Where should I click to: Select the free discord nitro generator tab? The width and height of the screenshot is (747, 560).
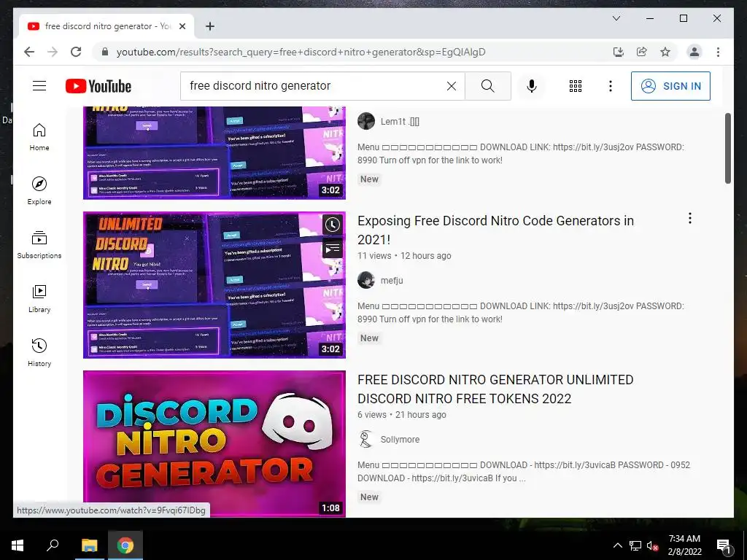107,26
